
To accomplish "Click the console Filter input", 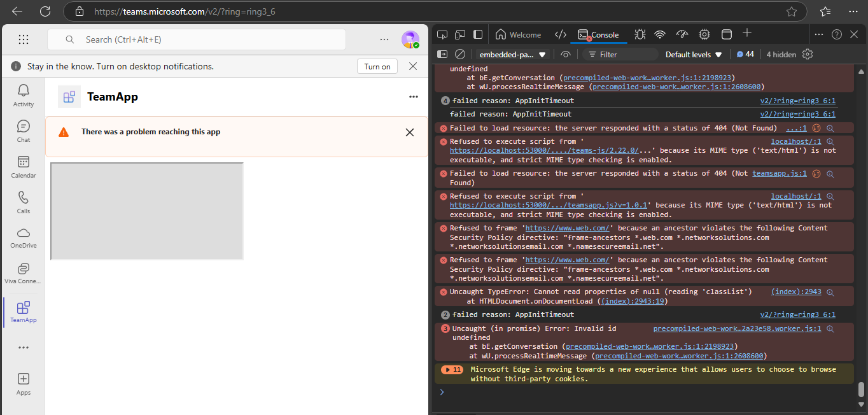I will point(620,55).
